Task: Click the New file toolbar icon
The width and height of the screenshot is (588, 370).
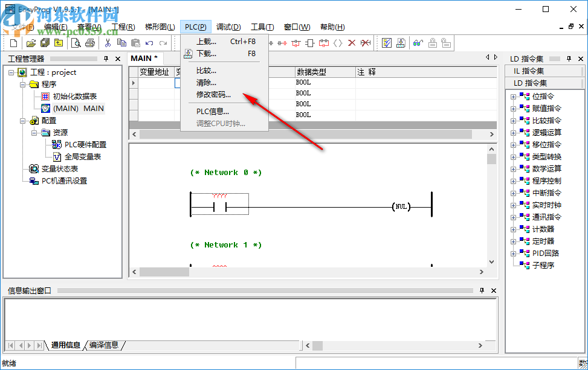Action: (13, 43)
